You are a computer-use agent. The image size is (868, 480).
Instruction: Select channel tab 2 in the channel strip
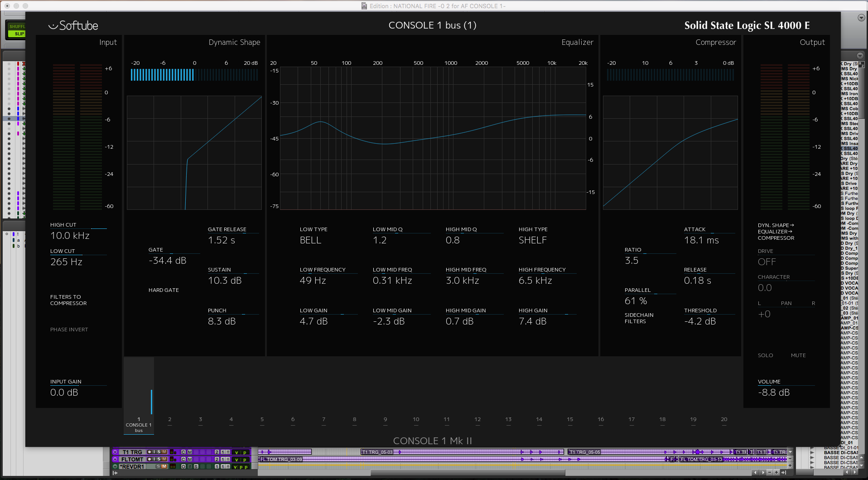[169, 419]
